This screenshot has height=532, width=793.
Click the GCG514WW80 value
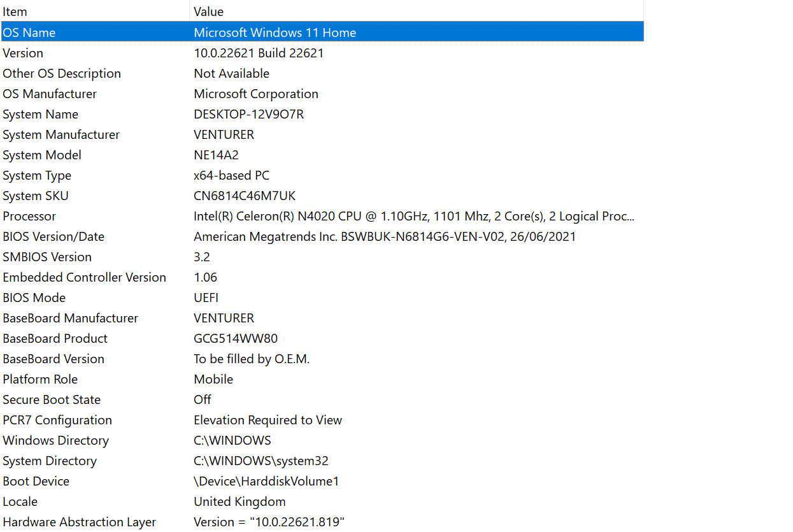236,338
